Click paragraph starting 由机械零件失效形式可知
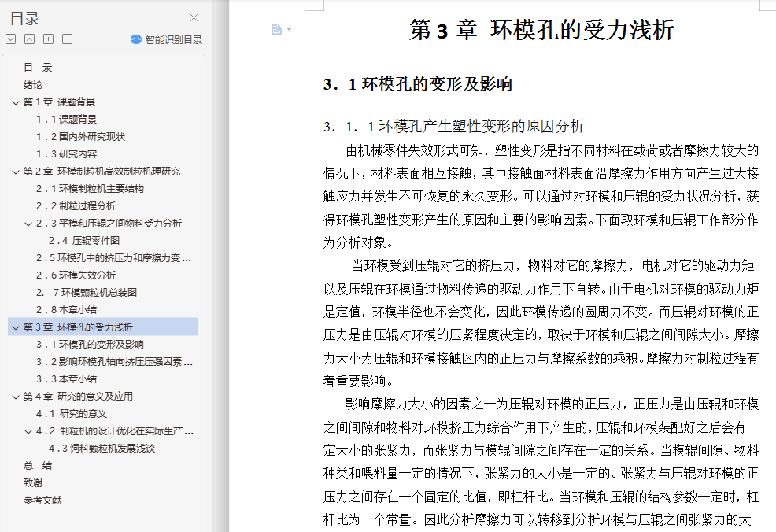 (x=541, y=197)
